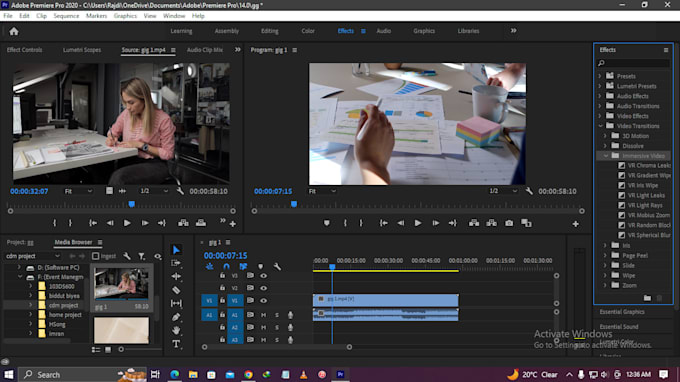Screen dimensions: 680x382
Task: Solo audio track A2
Action: pos(277,327)
